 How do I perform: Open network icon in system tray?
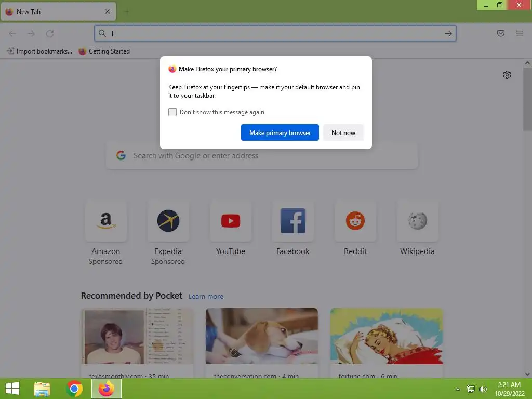(x=470, y=389)
